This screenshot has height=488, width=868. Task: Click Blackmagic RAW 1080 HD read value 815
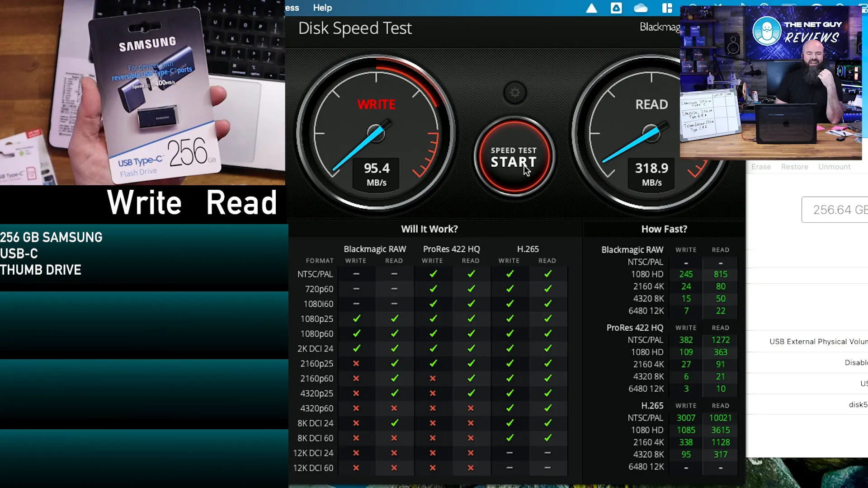pos(721,274)
